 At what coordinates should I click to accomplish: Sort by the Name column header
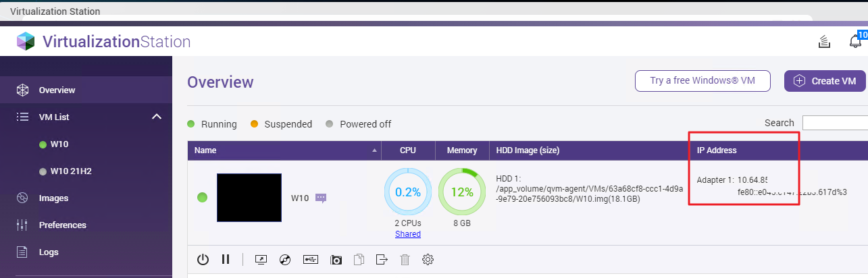click(x=284, y=150)
